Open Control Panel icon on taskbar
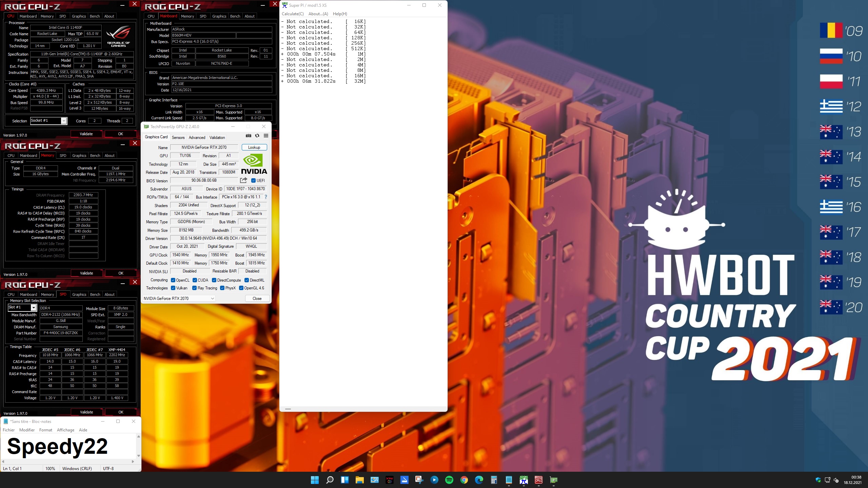 (x=375, y=480)
